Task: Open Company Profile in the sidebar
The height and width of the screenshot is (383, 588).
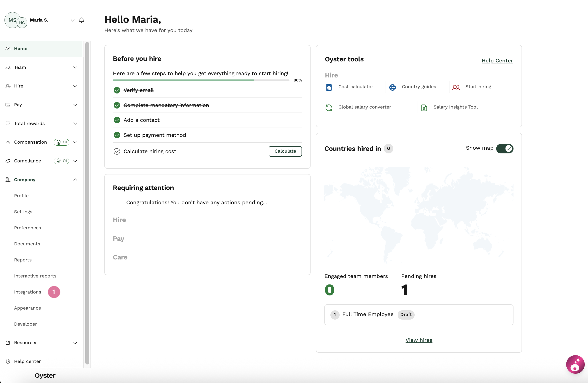Action: point(21,196)
